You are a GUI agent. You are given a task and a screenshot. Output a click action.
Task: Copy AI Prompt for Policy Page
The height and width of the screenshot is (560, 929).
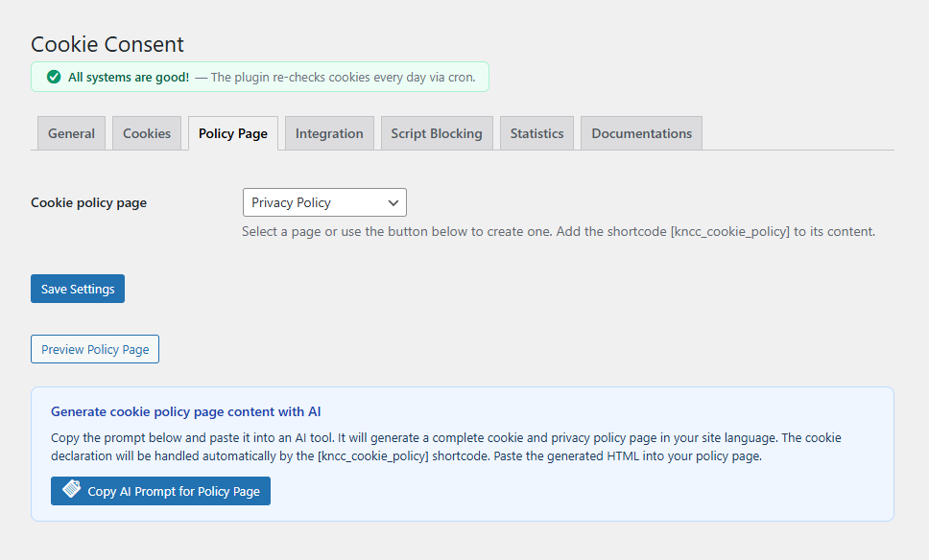[160, 490]
